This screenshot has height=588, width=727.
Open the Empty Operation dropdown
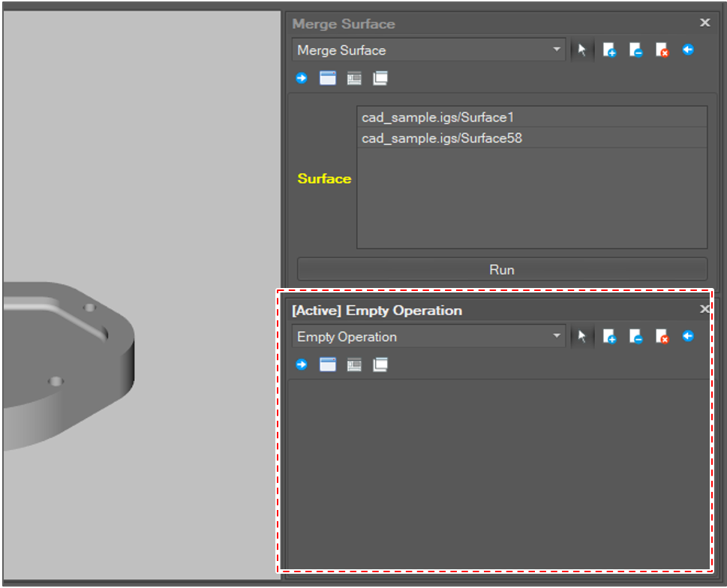click(556, 337)
